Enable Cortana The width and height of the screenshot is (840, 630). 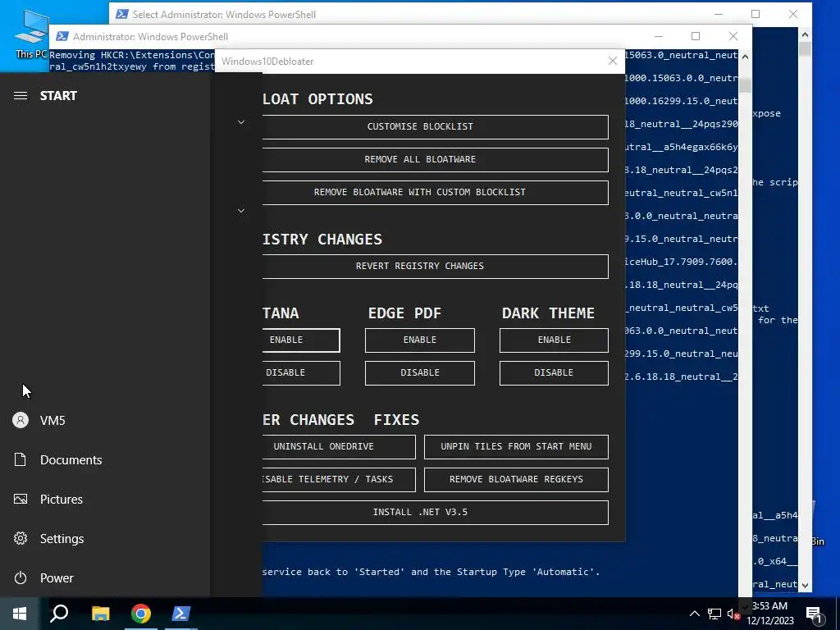(300, 340)
